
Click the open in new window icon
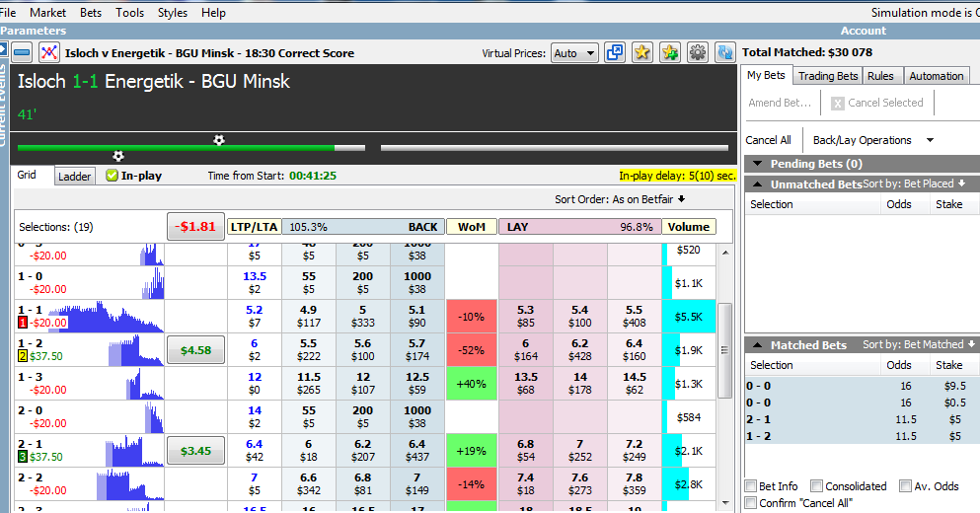615,53
